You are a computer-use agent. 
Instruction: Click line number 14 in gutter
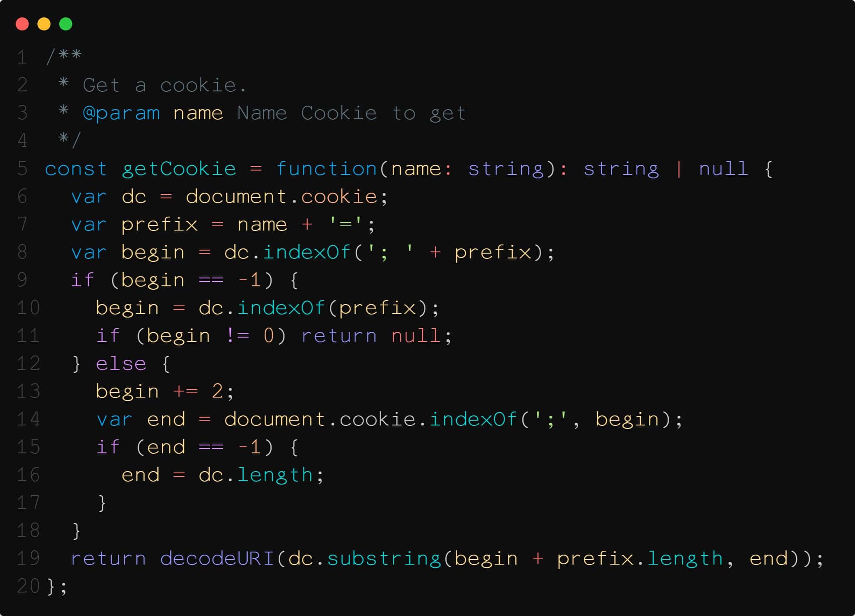[x=28, y=419]
